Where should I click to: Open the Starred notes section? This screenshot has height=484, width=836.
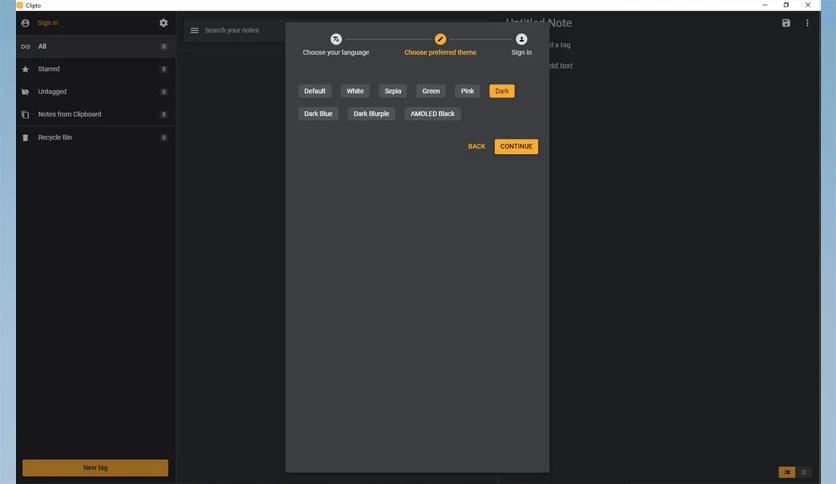click(x=49, y=69)
